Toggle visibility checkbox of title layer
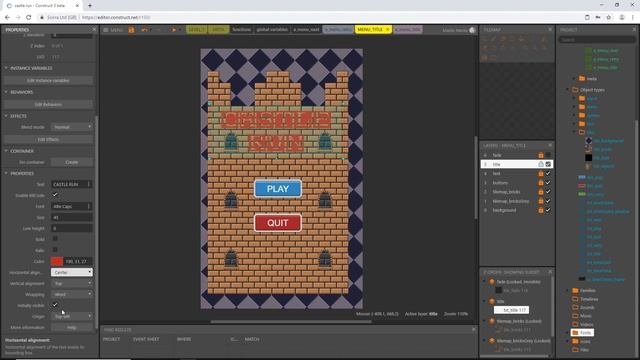This screenshot has height=360, width=640. (548, 164)
